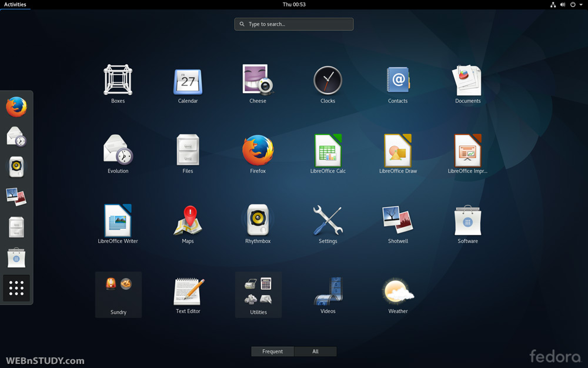The image size is (588, 368).
Task: Click Firefox in the dash sidebar
Action: [16, 107]
